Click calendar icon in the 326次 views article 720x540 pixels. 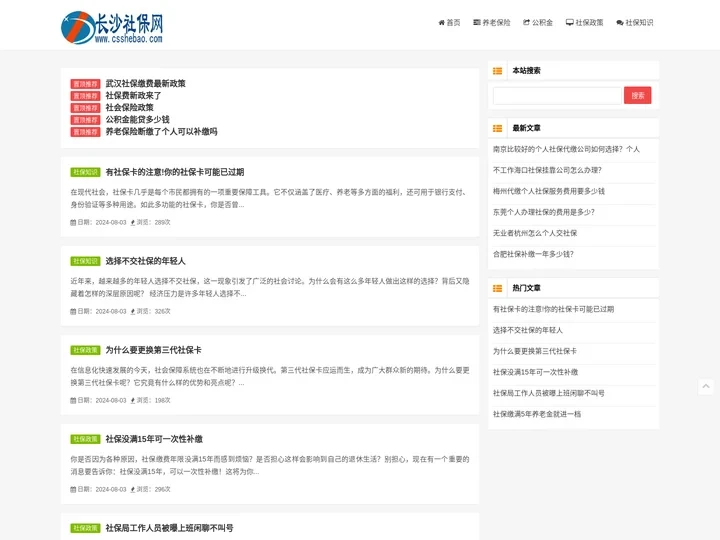(x=73, y=311)
